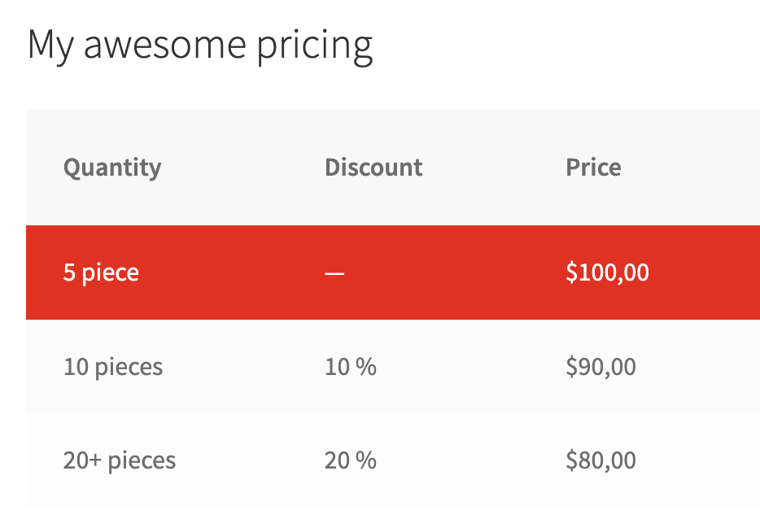Click the Discount column header
Viewport: 760px width, 532px height.
(373, 168)
